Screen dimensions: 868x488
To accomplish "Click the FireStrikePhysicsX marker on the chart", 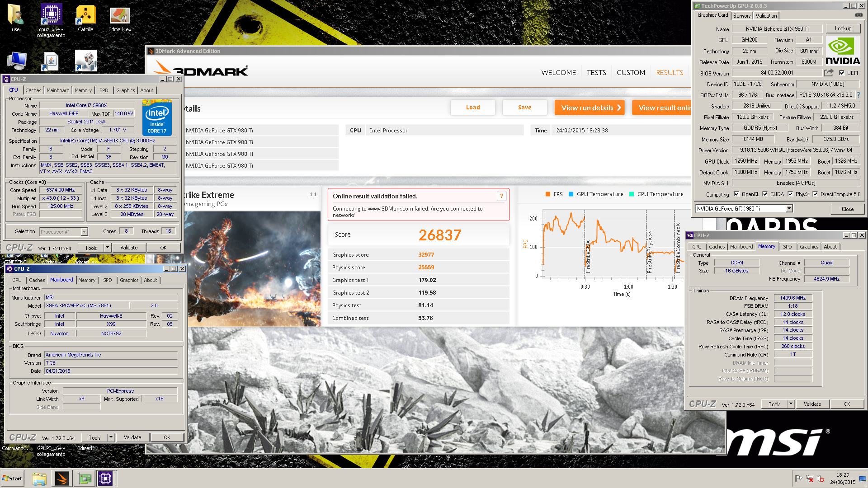I will [x=650, y=252].
